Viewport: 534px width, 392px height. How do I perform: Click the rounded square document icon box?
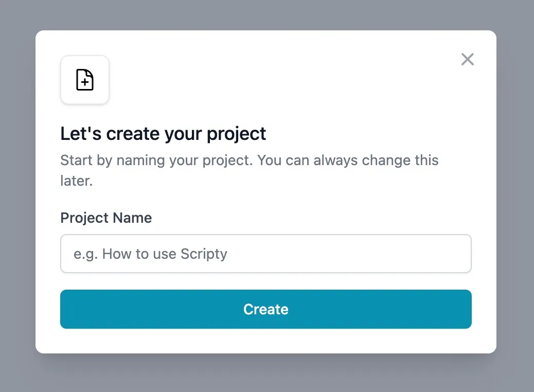coord(85,80)
